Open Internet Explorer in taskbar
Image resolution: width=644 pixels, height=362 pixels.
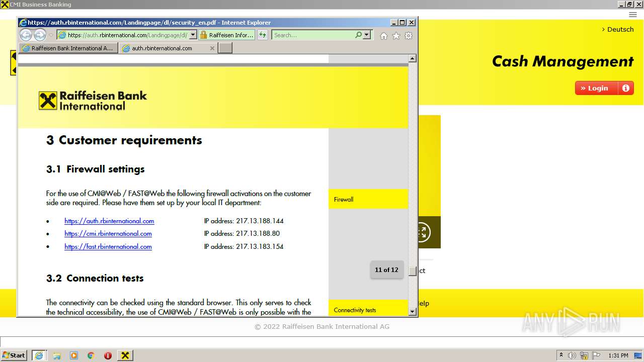pyautogui.click(x=39, y=355)
